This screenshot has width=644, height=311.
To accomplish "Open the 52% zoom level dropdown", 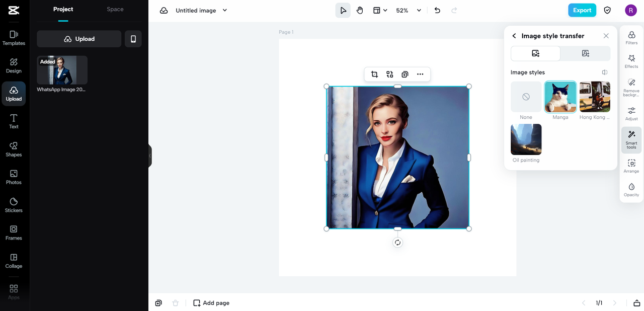I will (409, 10).
